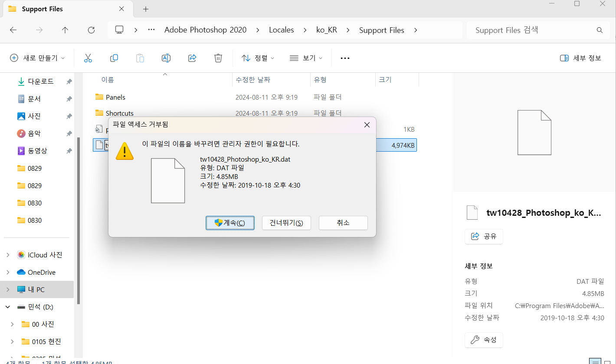Open the address bar ellipsis breadcrumb
Image resolution: width=616 pixels, height=364 pixels.
151,30
